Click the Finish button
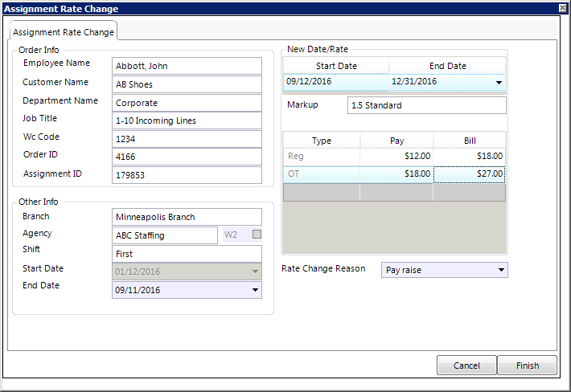Viewport: 571px width, 392px height. [527, 365]
